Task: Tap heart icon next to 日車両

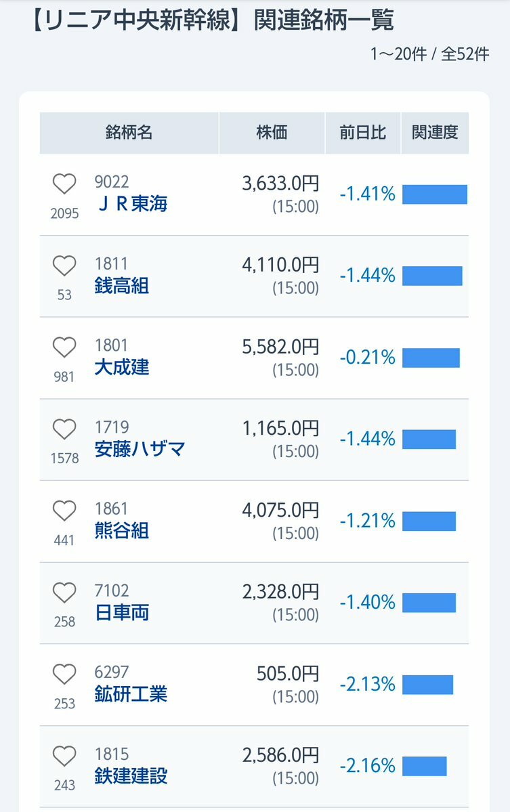Action: click(64, 593)
